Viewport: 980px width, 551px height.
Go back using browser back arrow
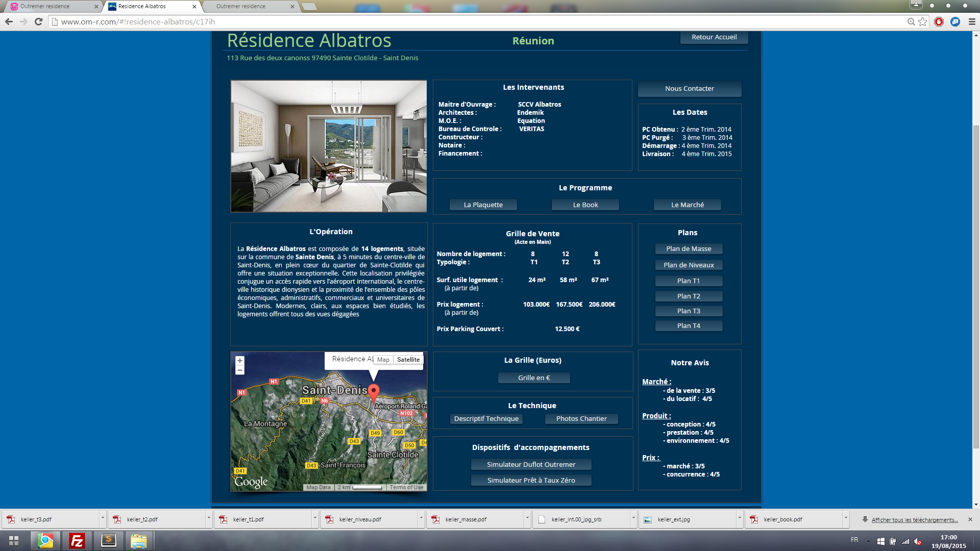tap(9, 21)
